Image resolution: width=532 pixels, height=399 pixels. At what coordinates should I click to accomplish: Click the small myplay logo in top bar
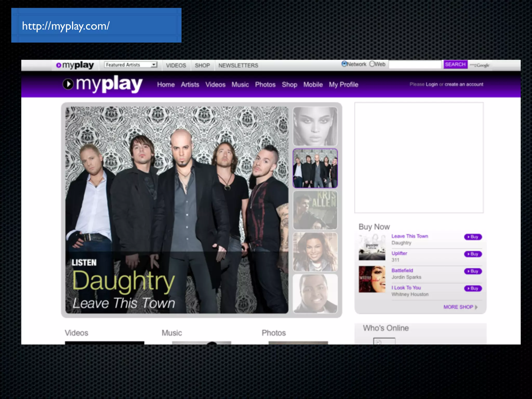coord(75,65)
